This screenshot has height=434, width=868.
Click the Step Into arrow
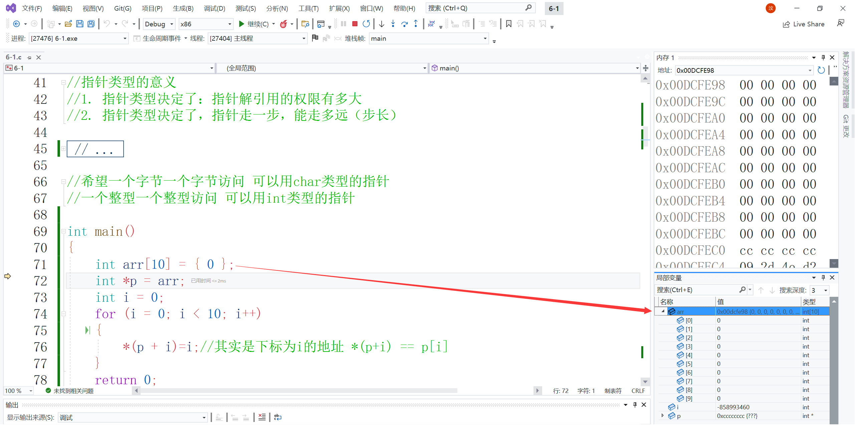393,24
